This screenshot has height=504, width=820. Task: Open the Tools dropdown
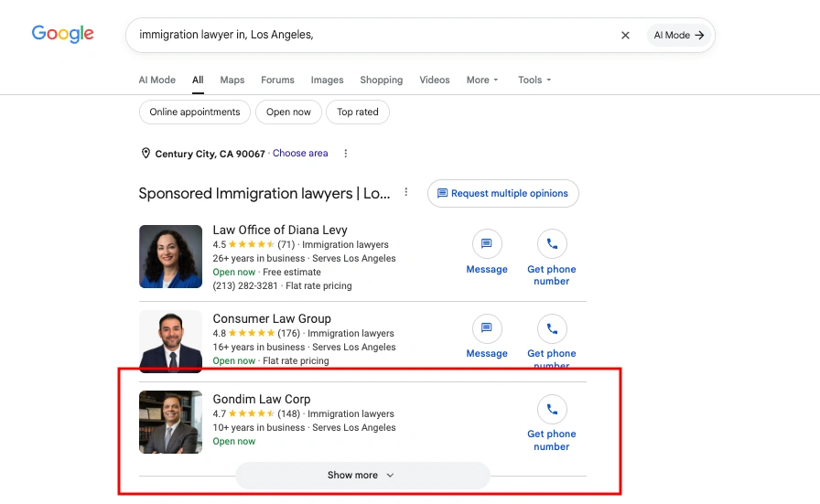pos(534,80)
